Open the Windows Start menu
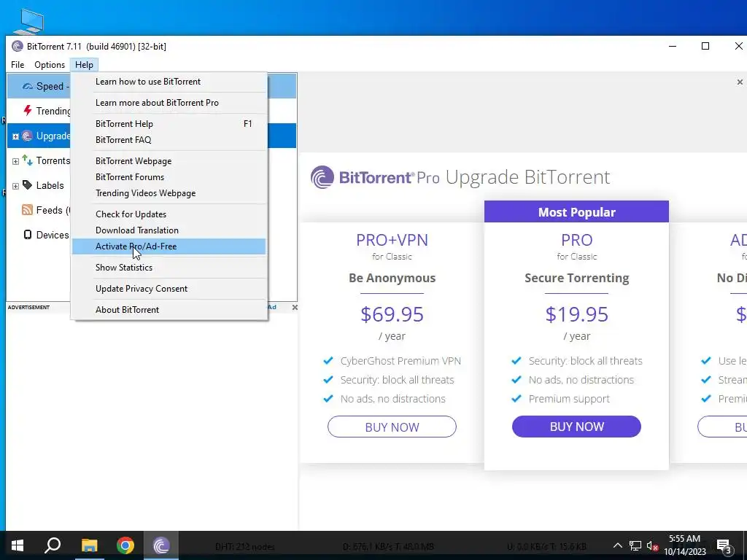This screenshot has height=560, width=747. point(18,545)
